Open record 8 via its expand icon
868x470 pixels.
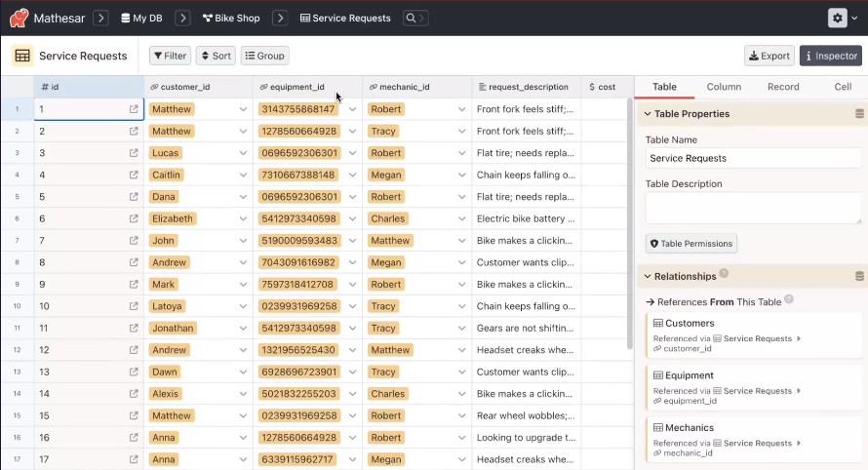click(134, 262)
